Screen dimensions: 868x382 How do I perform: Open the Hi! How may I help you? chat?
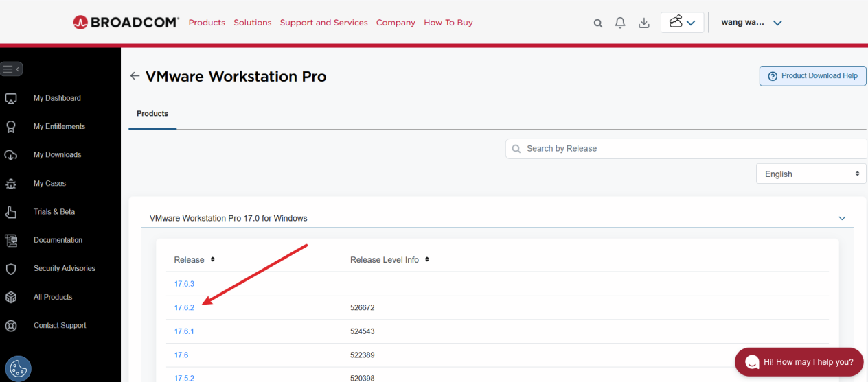[x=799, y=362]
